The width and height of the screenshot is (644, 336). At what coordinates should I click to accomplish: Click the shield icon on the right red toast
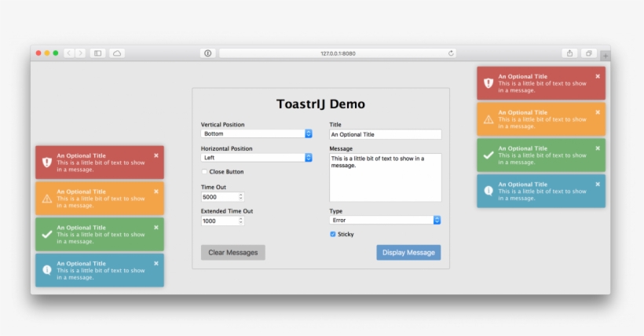[488, 83]
